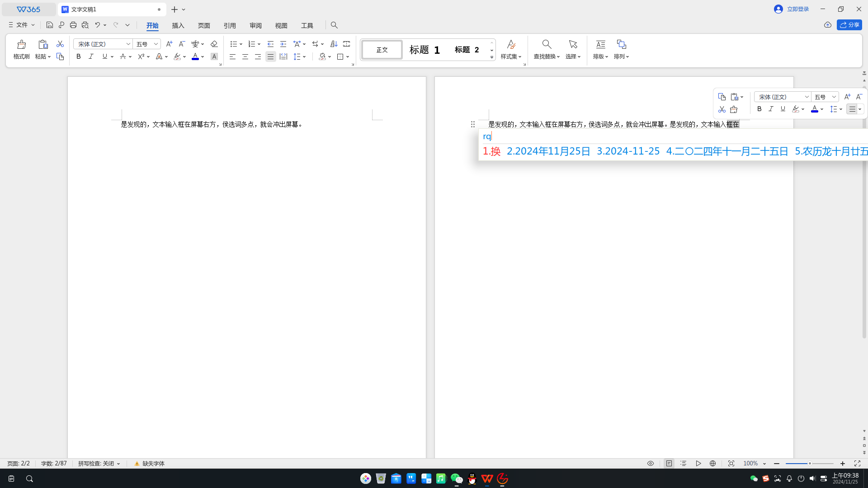Image resolution: width=868 pixels, height=488 pixels.
Task: Apply the 标题 1 style
Action: [425, 50]
